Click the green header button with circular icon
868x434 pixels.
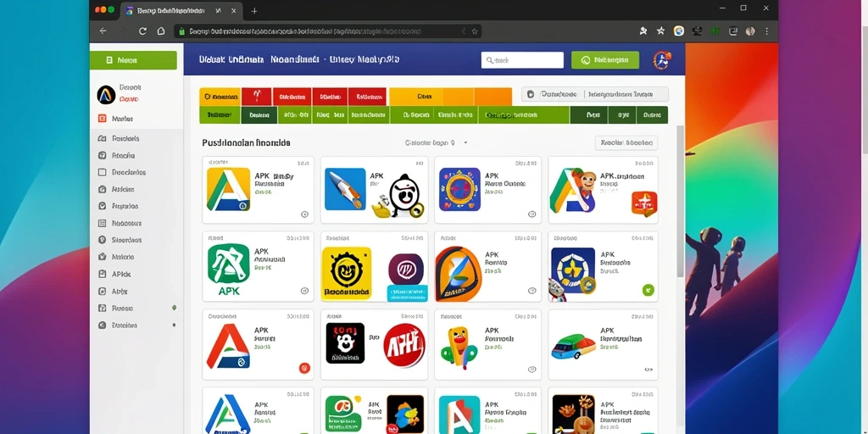tap(605, 60)
